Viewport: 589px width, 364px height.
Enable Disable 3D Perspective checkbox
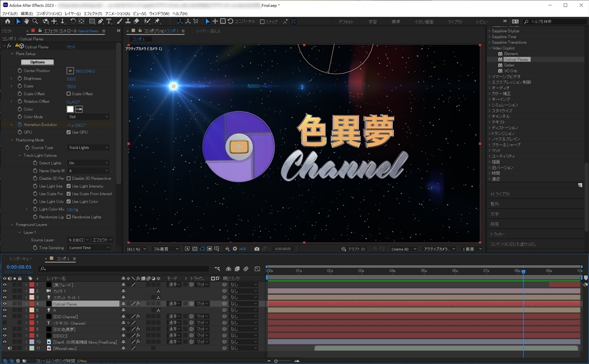pyautogui.click(x=69, y=178)
